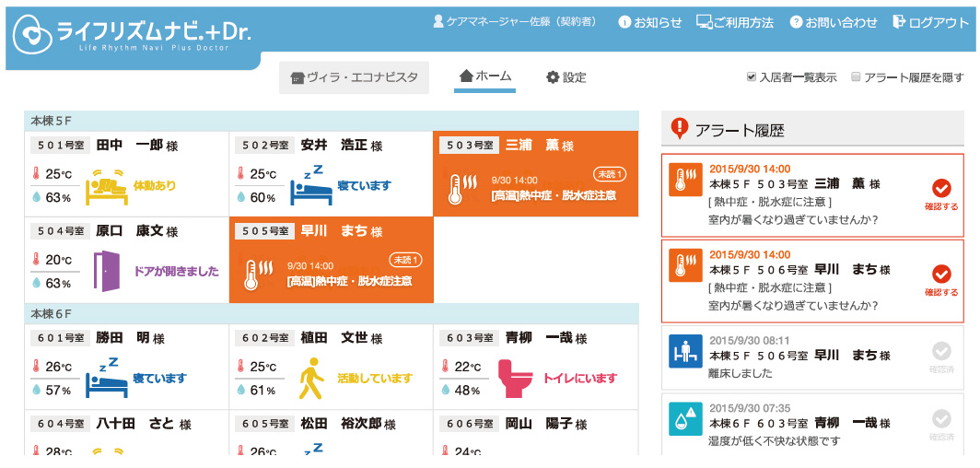Click the 本棟5F floor header

point(332,122)
